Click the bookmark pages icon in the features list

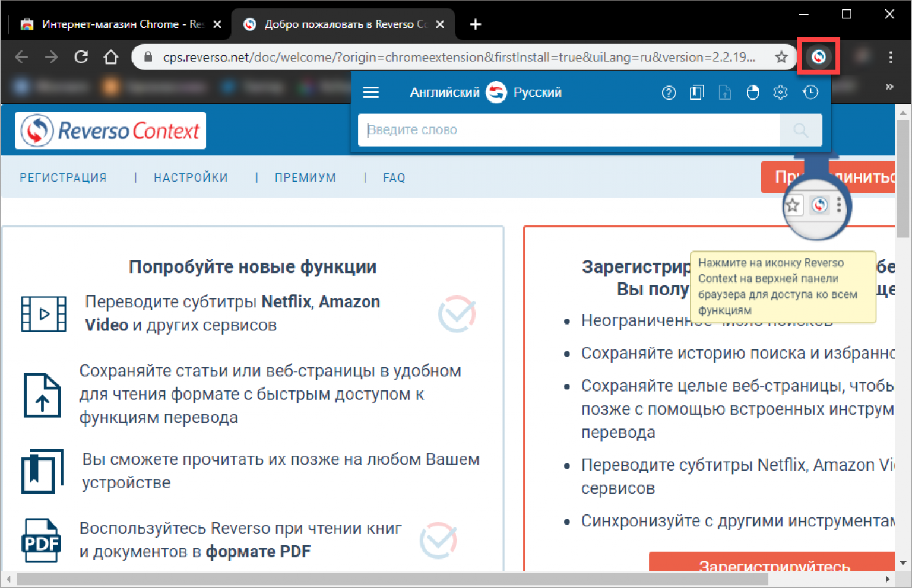42,471
